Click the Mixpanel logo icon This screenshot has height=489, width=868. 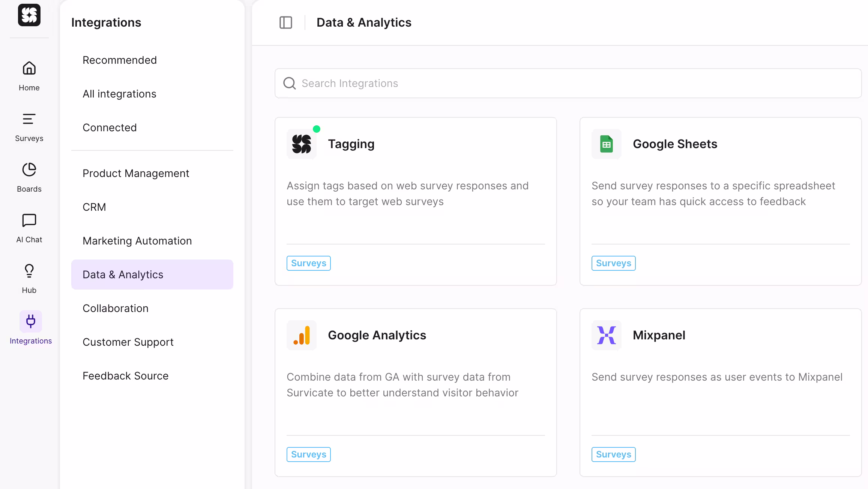coord(606,335)
